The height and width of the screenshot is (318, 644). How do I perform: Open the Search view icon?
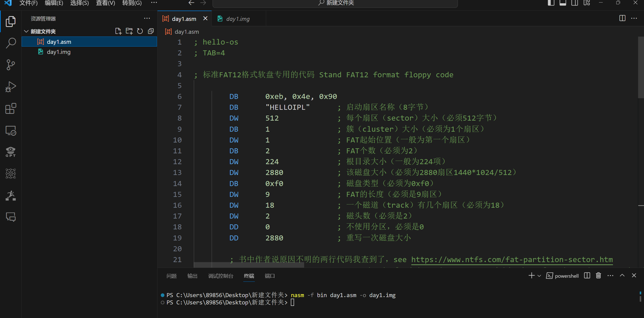click(x=11, y=43)
